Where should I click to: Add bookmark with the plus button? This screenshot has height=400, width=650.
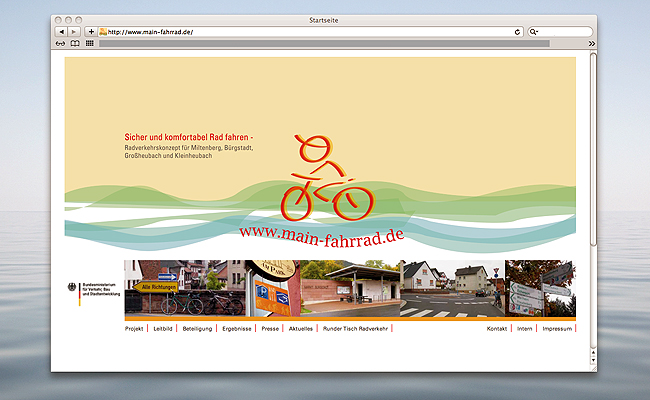click(91, 32)
